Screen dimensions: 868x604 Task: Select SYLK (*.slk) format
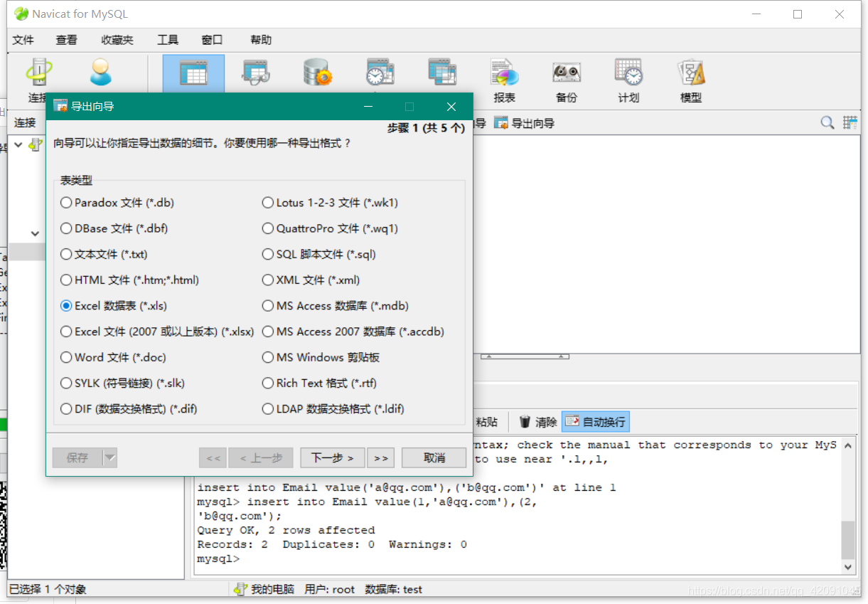(122, 383)
